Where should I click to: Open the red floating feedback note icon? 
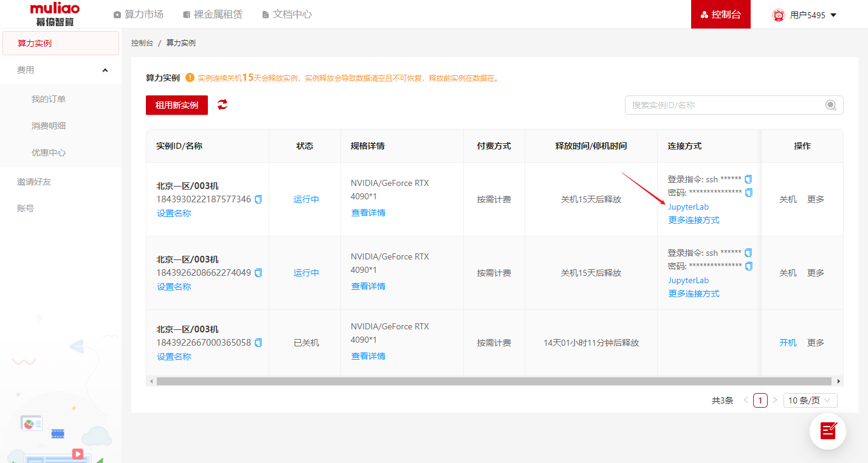(x=828, y=431)
